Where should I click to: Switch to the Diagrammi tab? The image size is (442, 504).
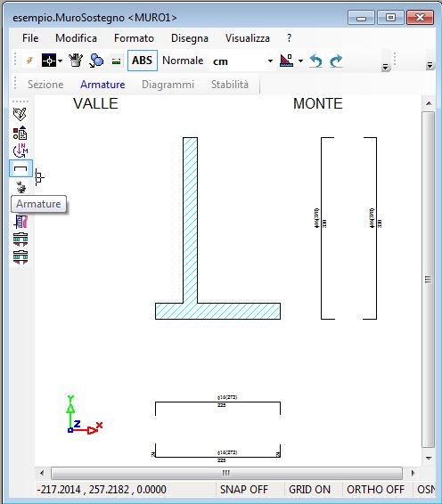tap(168, 85)
